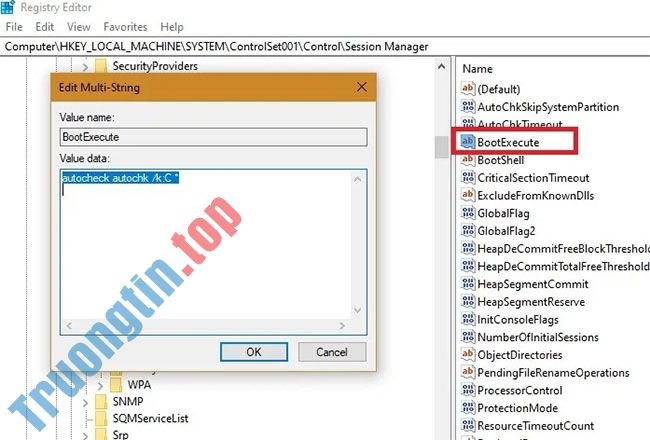Expand the WPA key

(100, 386)
